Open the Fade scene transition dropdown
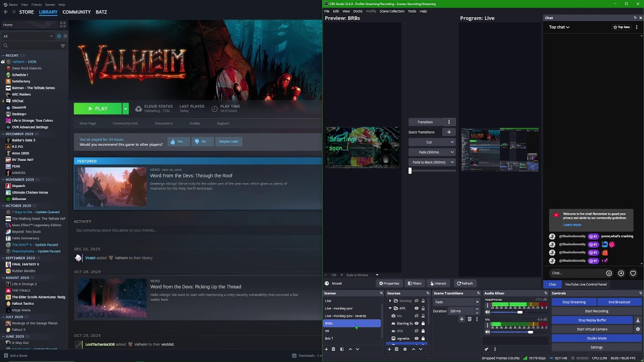The image size is (644, 362). tap(456, 302)
